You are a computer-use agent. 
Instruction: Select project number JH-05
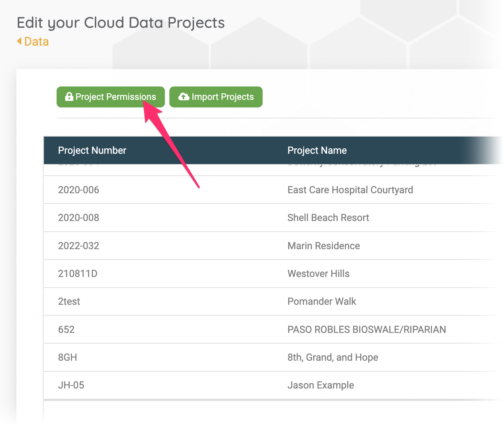click(x=71, y=385)
